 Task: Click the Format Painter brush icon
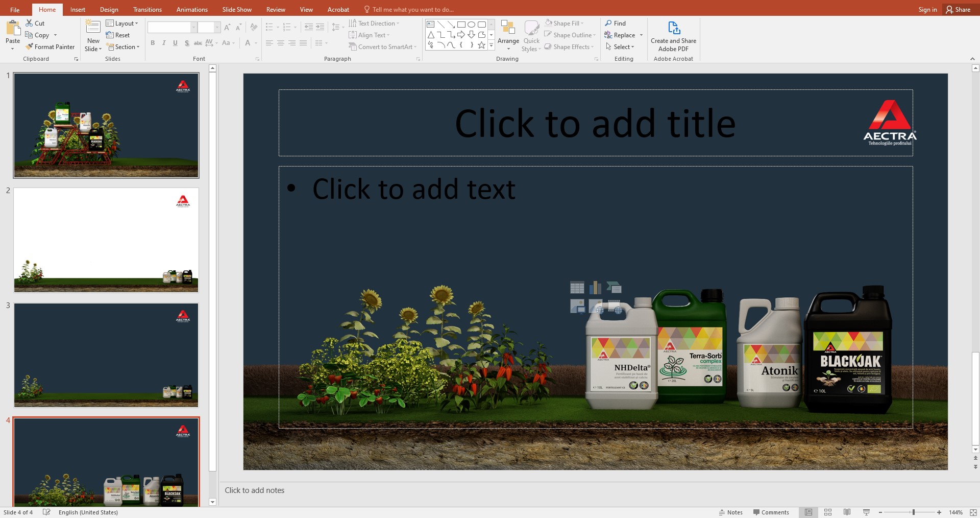[x=30, y=46]
